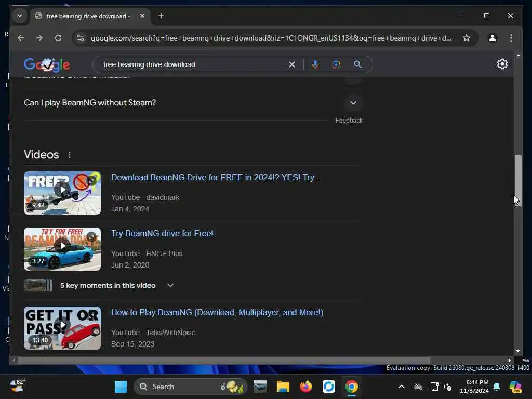Viewport: 532px width, 399px height.
Task: Open clock showing 6:44 PM
Action: 474,387
